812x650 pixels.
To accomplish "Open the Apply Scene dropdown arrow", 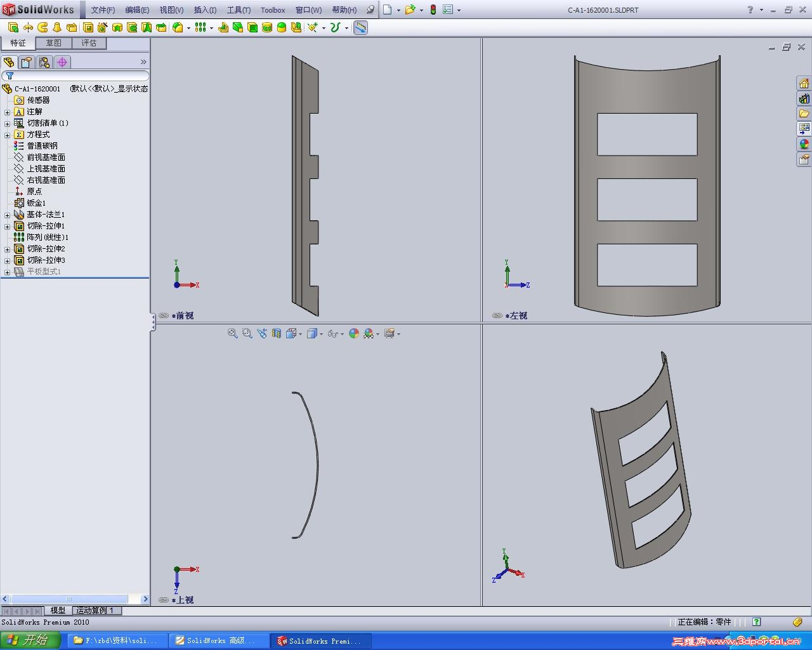I will (377, 334).
